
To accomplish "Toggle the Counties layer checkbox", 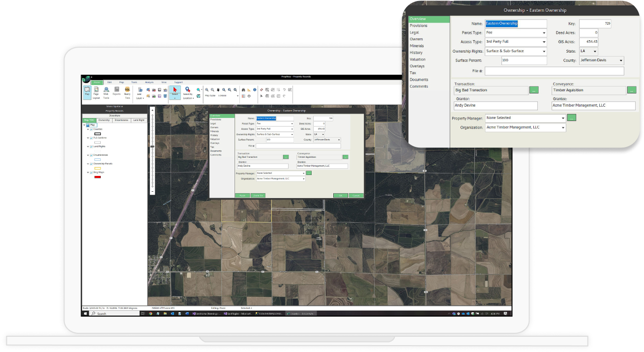I will (x=91, y=129).
